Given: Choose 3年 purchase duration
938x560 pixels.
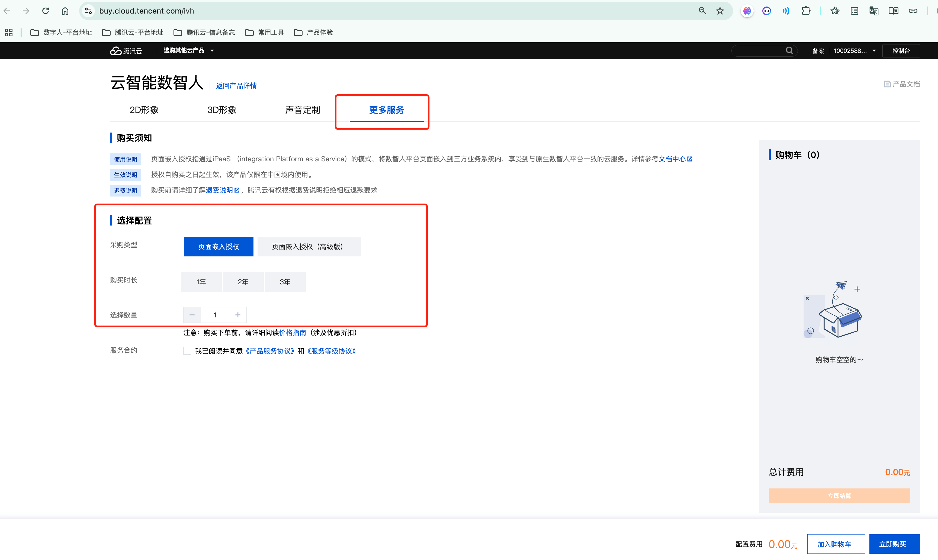Looking at the screenshot, I should 285,282.
